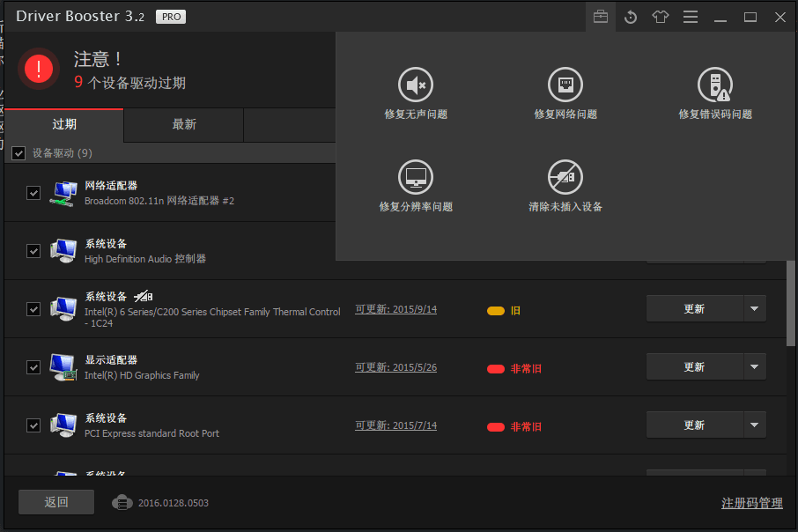Screen dimensions: 798x532
Task: Click the 9 个设备驱动过期 warning text
Action: pyautogui.click(x=129, y=83)
